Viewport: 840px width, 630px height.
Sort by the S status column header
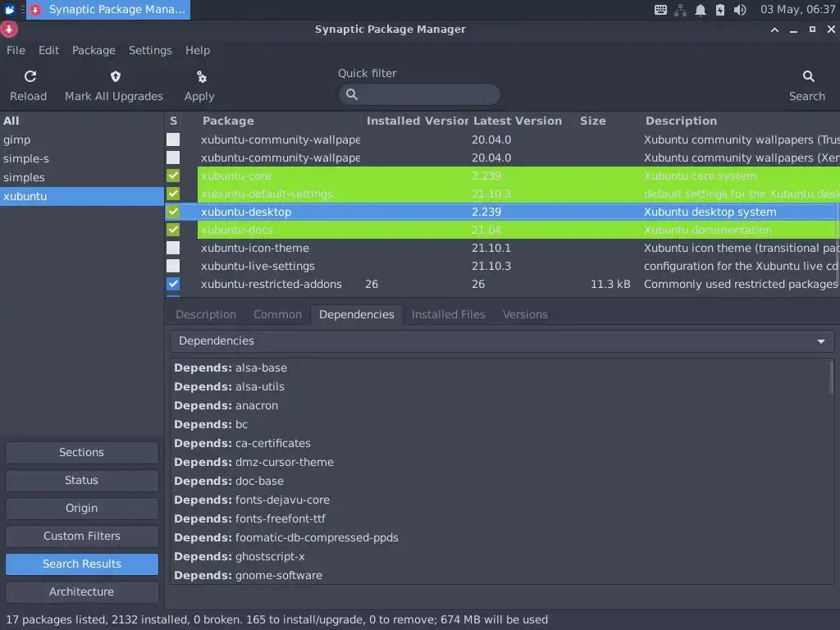pos(173,121)
